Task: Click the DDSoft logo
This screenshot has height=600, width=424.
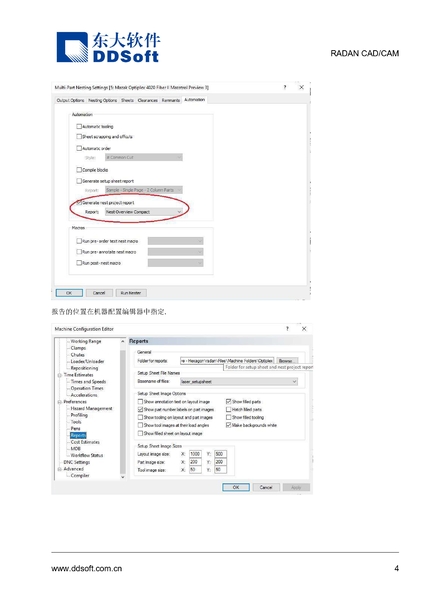Action: pyautogui.click(x=108, y=47)
